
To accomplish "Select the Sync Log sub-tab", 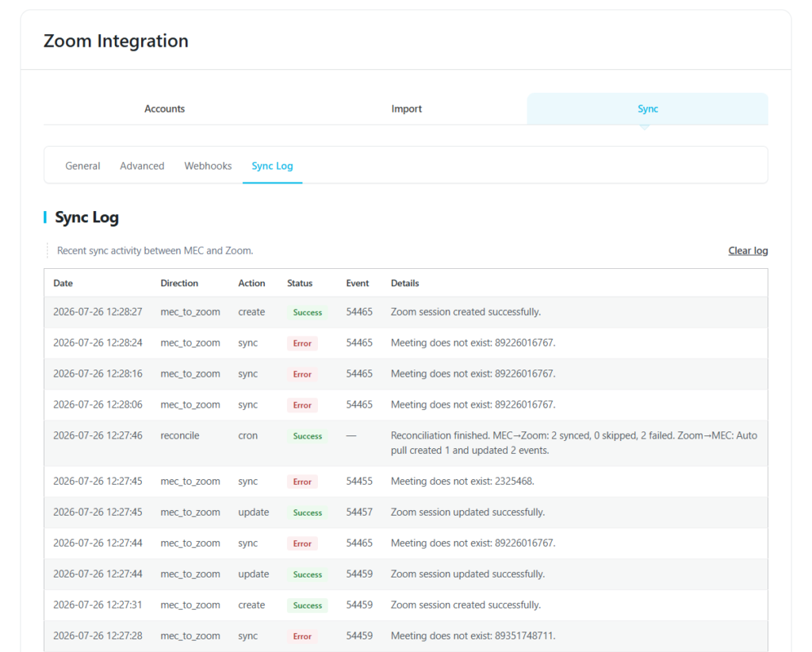I will tap(273, 166).
